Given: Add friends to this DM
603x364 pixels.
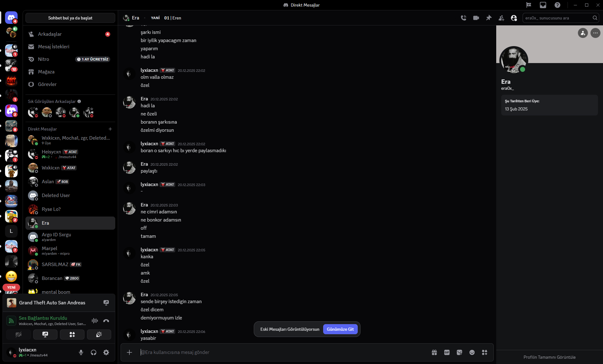Looking at the screenshot, I should (501, 18).
